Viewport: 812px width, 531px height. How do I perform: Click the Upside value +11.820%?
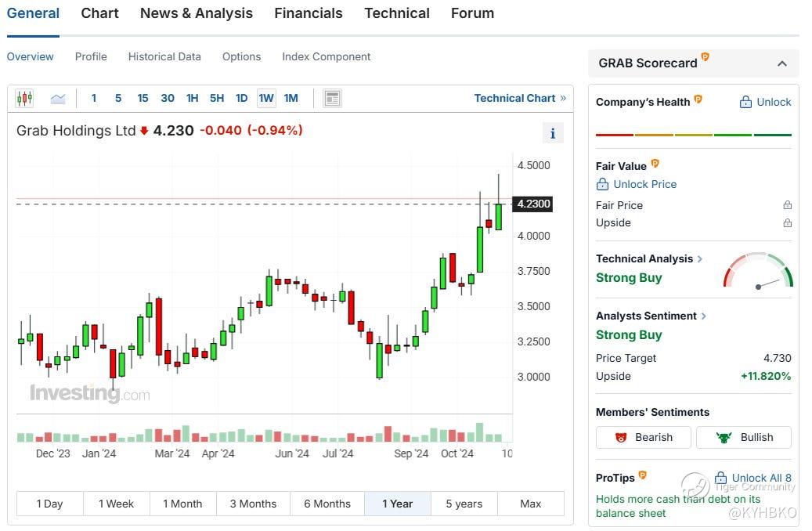tap(766, 376)
